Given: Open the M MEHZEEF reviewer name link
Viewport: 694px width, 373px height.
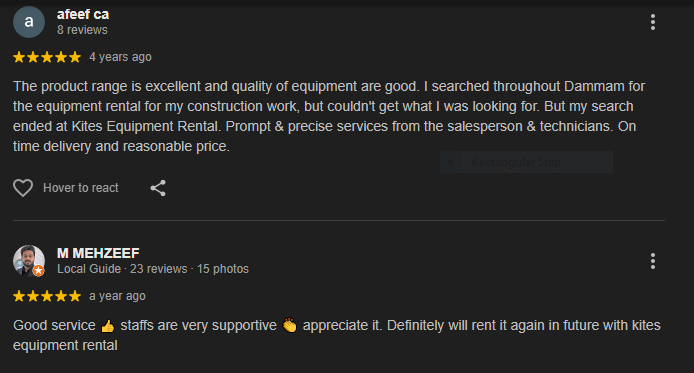Looking at the screenshot, I should click(98, 253).
